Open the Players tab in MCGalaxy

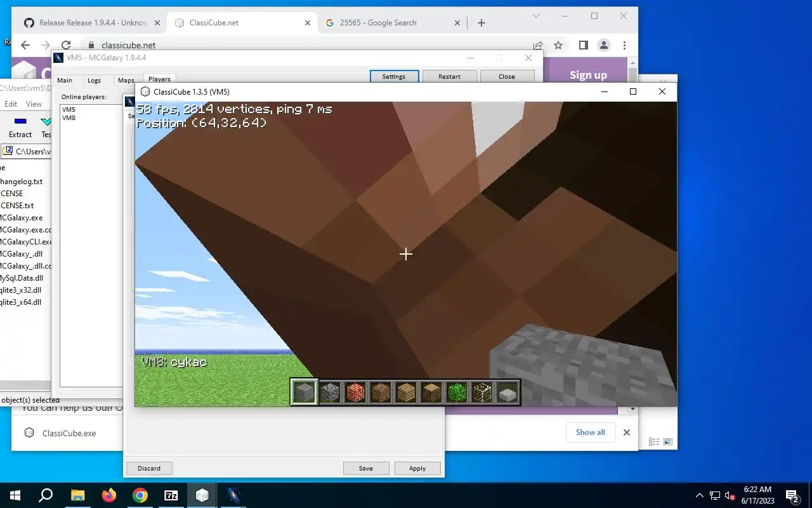(x=159, y=79)
